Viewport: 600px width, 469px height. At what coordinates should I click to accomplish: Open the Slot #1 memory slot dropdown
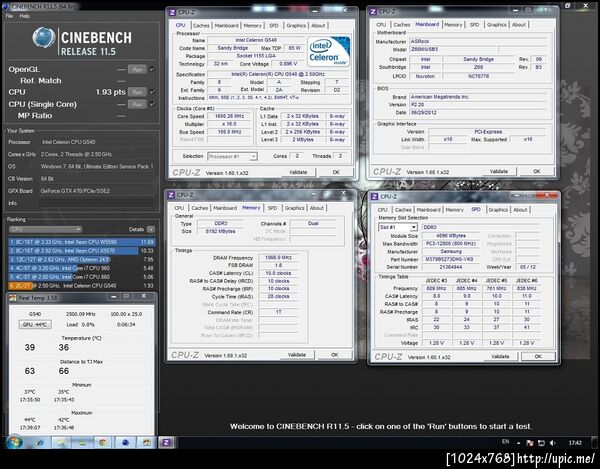tap(398, 227)
